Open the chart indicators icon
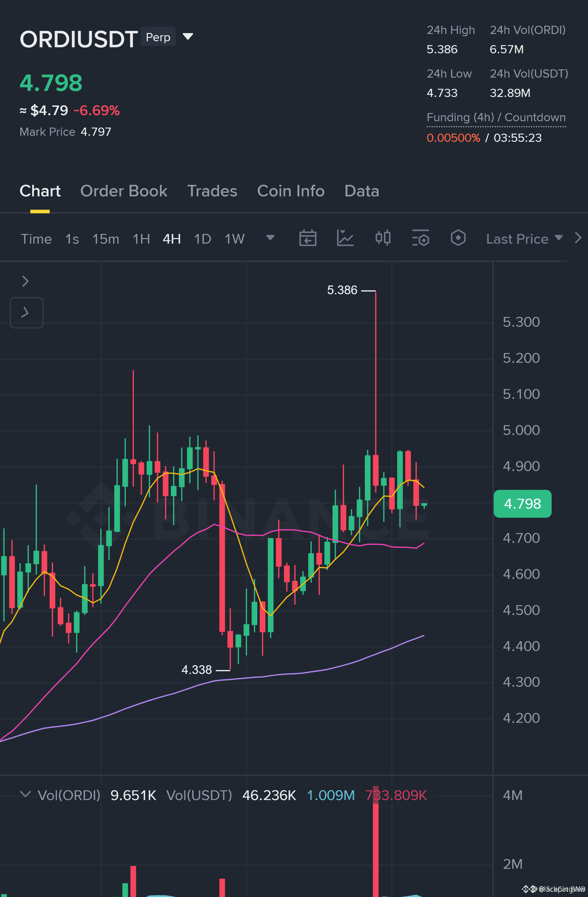 coord(345,238)
